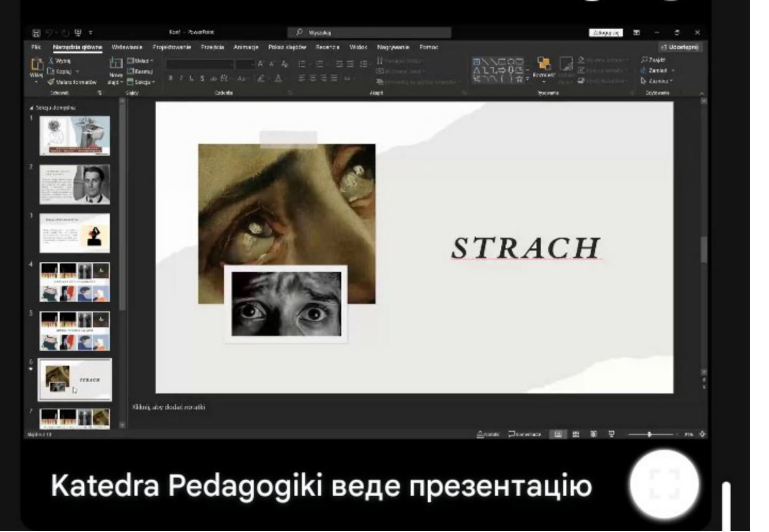Screen dimensions: 769x532
Task: Click the Udostępnij share button
Action: (x=679, y=47)
